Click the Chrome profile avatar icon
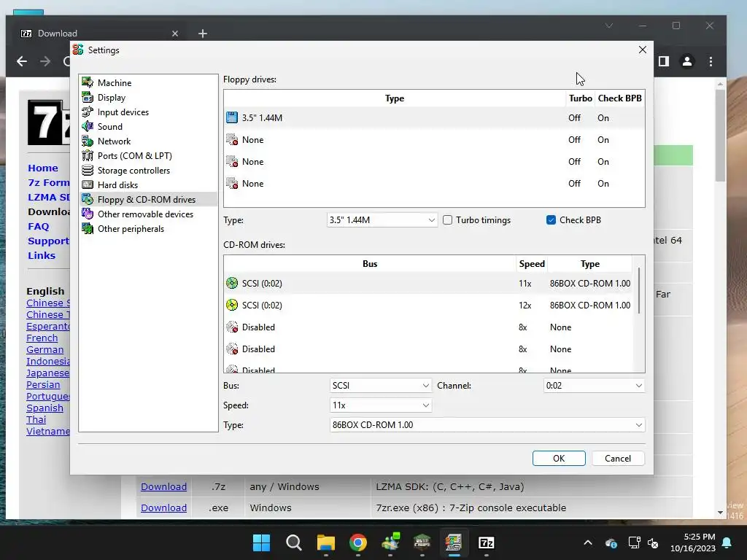Viewport: 747px width, 560px height. (x=687, y=61)
